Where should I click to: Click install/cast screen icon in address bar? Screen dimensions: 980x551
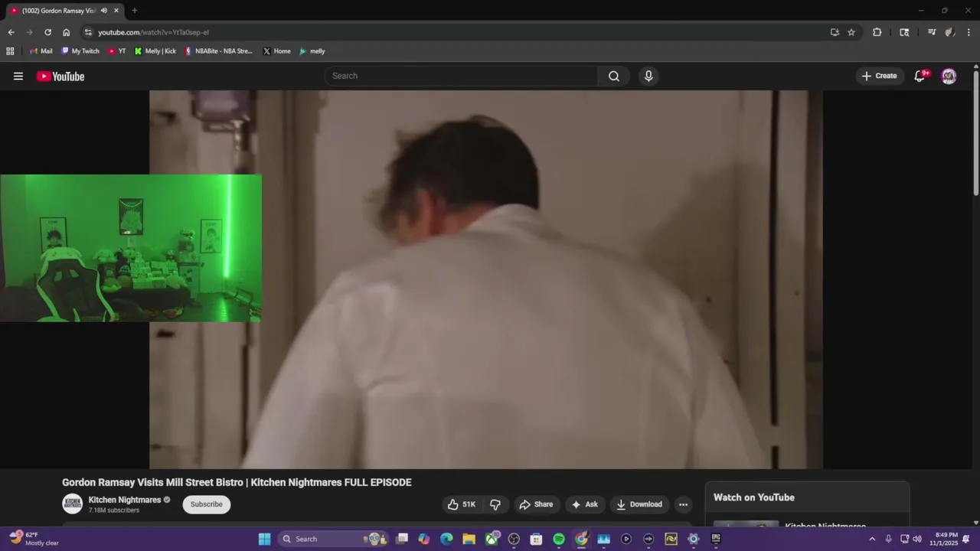coord(835,32)
